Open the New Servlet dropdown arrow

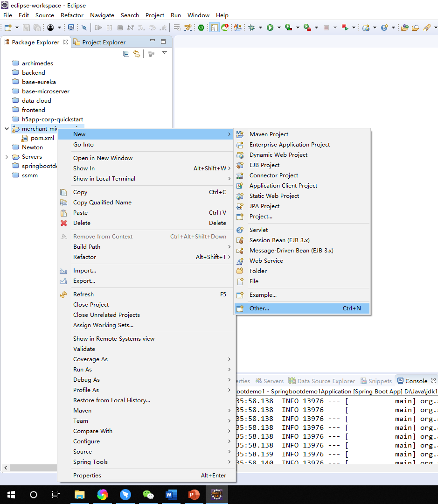393,28
